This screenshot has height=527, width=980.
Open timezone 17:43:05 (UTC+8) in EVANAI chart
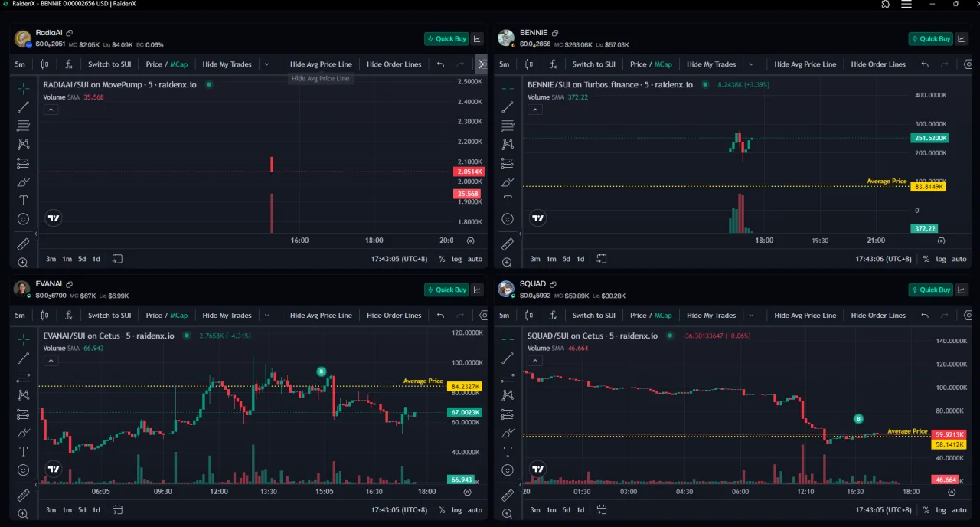[400, 510]
